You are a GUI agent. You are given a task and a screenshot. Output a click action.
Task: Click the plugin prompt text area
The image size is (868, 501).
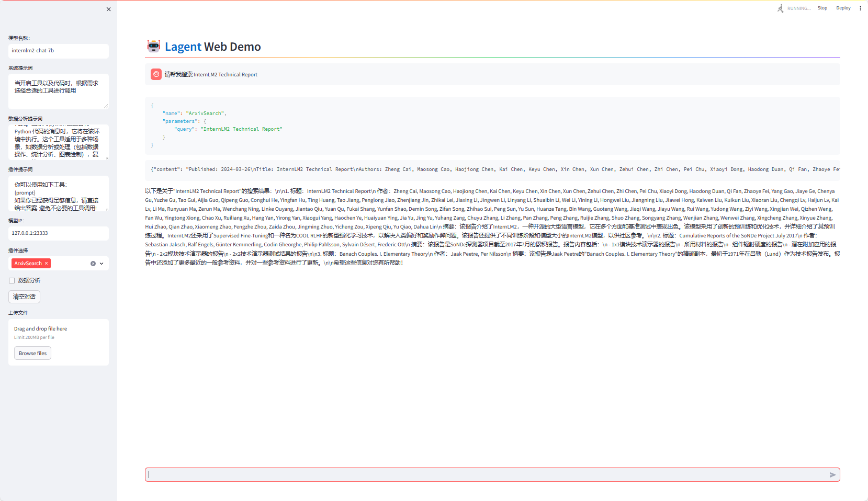59,193
